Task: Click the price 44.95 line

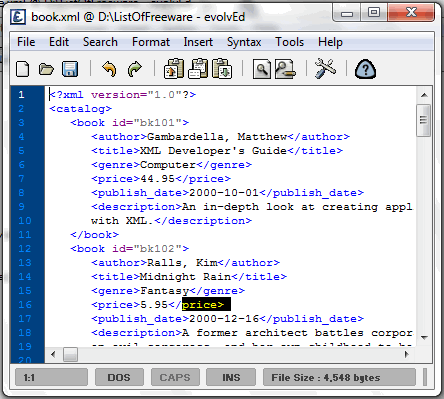Action: (x=161, y=179)
